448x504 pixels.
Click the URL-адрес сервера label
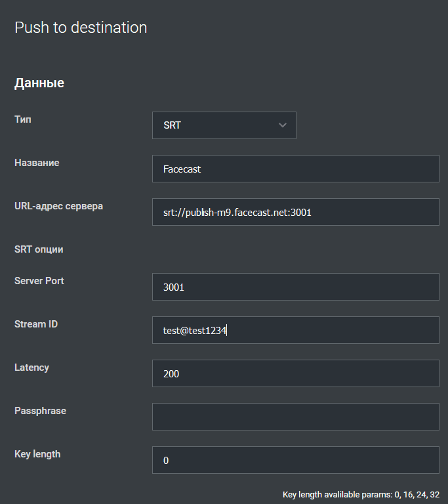point(59,206)
